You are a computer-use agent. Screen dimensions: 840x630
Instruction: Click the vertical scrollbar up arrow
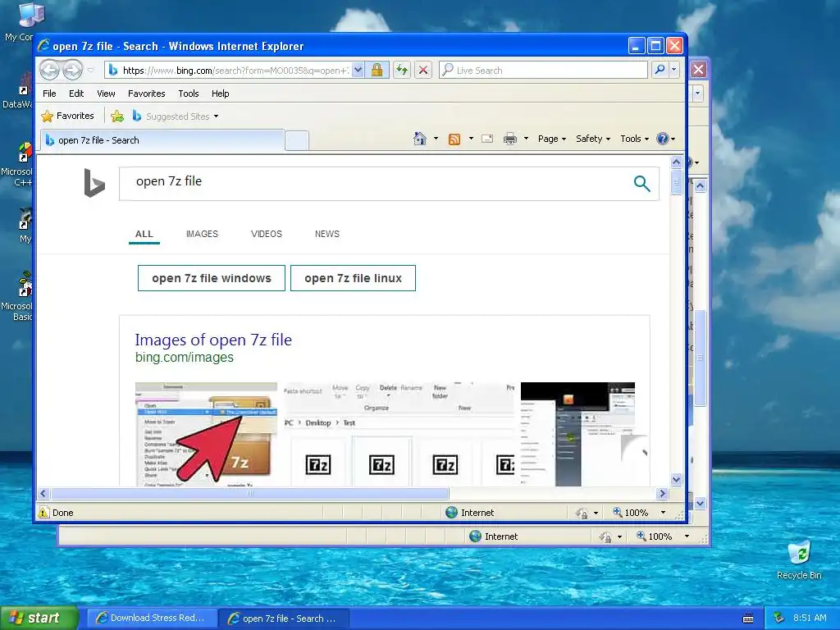click(676, 162)
